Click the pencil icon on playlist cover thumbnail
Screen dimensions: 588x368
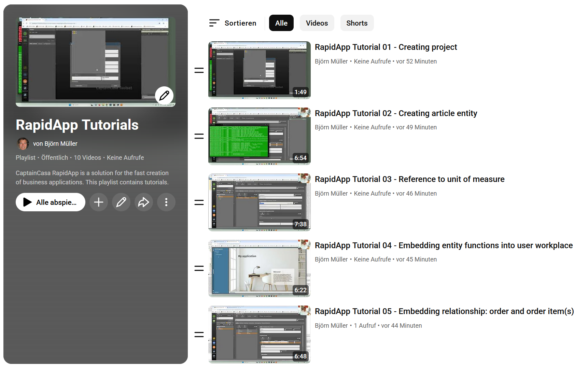point(164,96)
